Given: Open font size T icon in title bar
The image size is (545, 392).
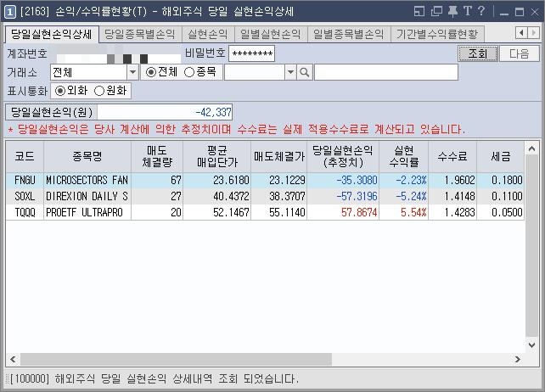Looking at the screenshot, I should point(468,12).
